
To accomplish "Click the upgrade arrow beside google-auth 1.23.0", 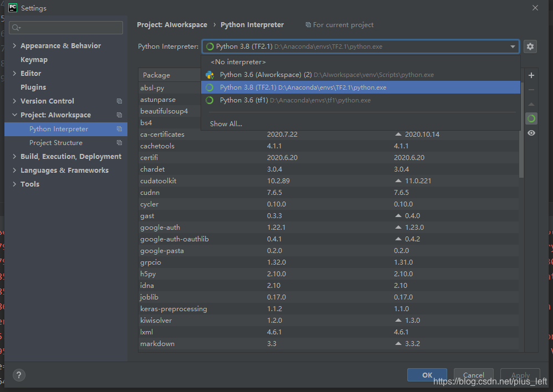I will click(x=398, y=228).
